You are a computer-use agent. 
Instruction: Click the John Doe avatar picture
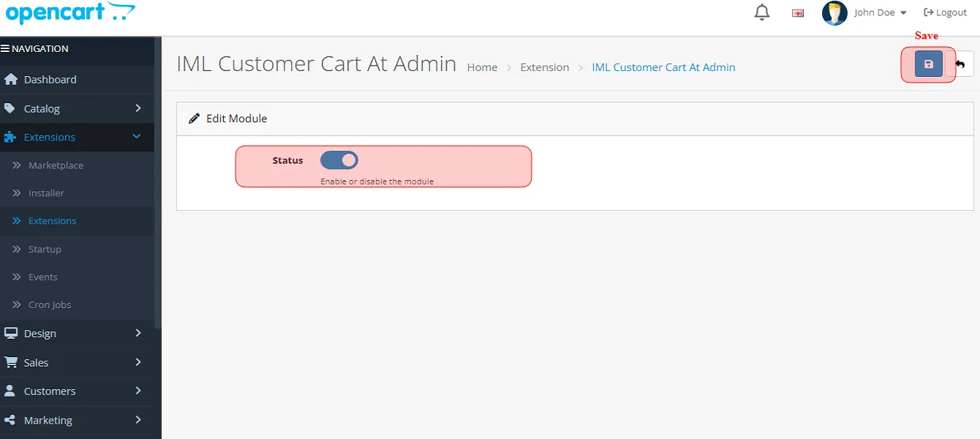point(834,12)
